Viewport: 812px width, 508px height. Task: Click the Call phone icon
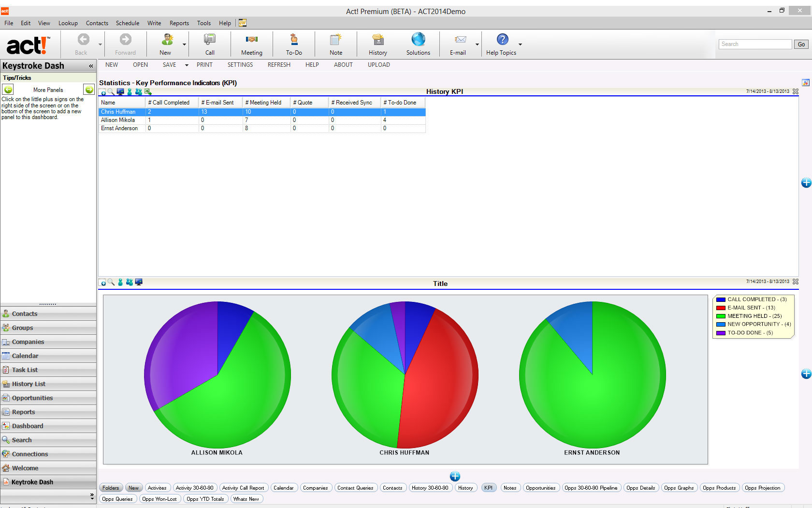210,39
